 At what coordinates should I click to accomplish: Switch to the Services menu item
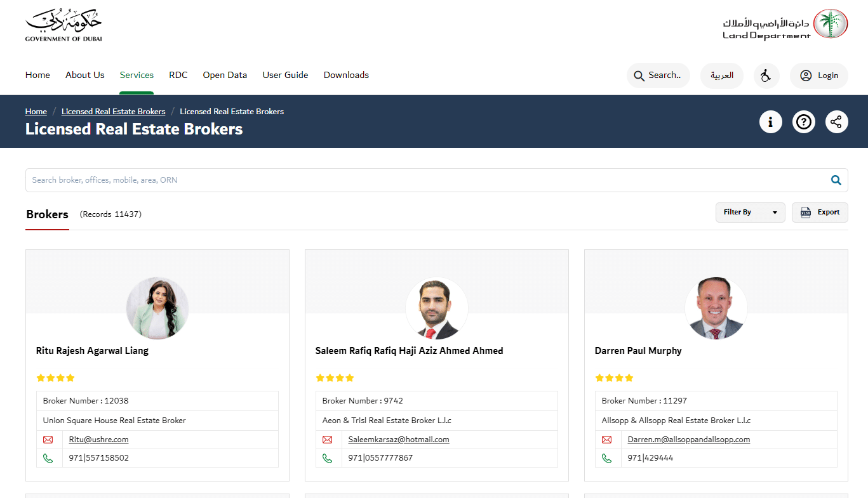coord(137,75)
